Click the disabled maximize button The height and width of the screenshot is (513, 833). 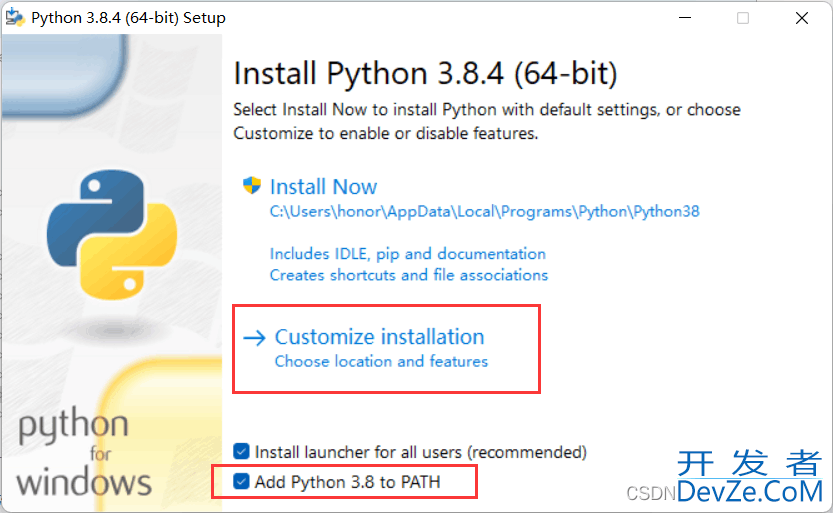coord(743,18)
